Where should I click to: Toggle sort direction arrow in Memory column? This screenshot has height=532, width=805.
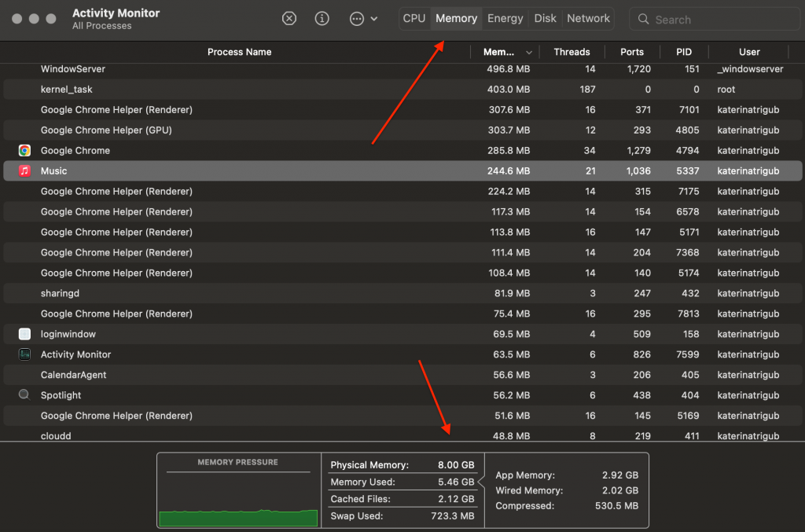pyautogui.click(x=529, y=53)
